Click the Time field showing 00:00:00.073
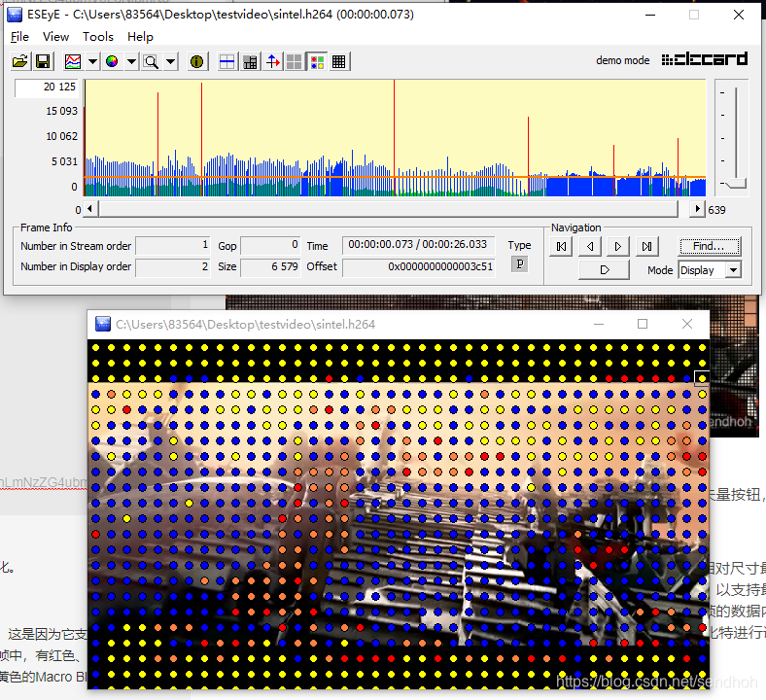766x700 pixels. tap(419, 245)
